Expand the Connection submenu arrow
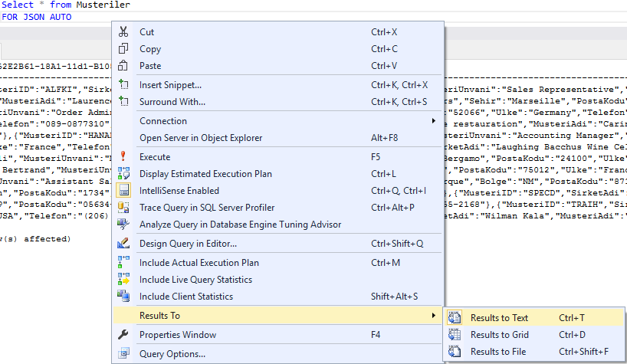Viewport: 627px width, 364px height. click(x=433, y=121)
